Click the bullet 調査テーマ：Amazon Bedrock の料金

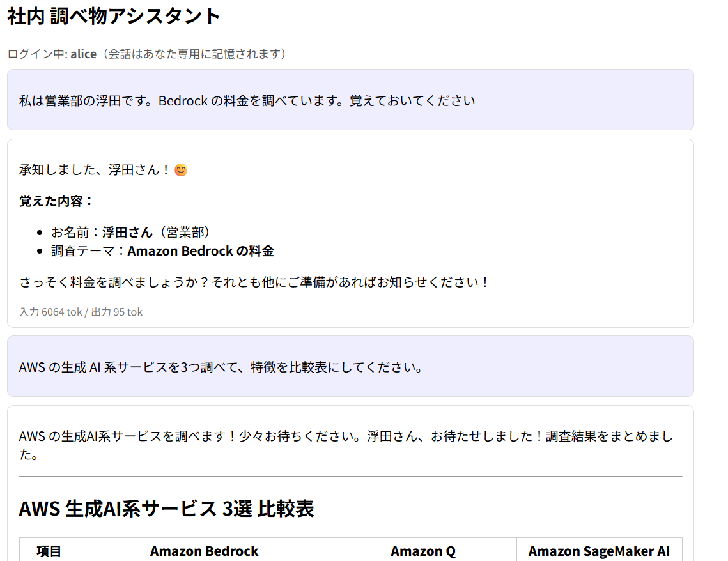(x=162, y=251)
